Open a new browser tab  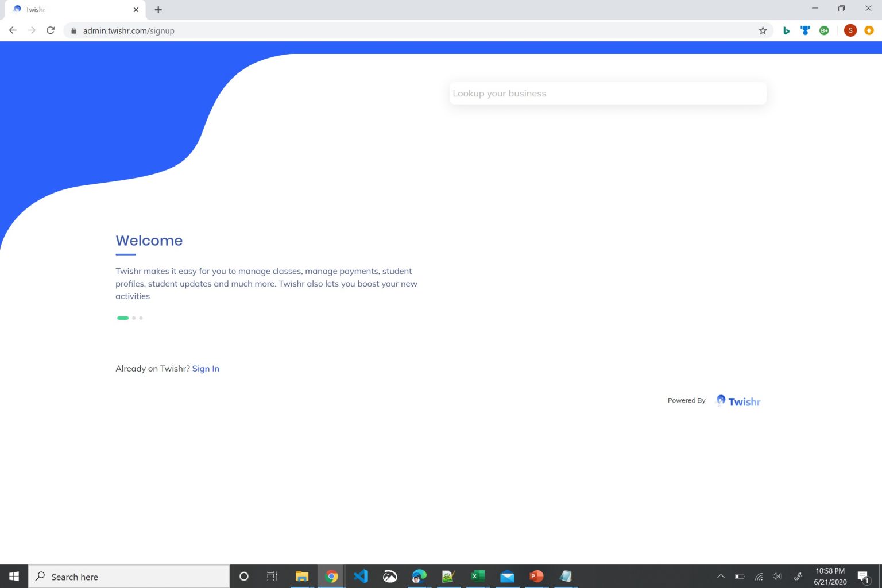tap(158, 10)
